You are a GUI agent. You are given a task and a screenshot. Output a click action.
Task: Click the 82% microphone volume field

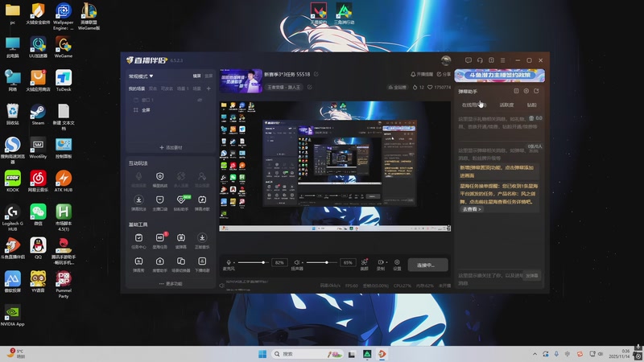click(279, 263)
